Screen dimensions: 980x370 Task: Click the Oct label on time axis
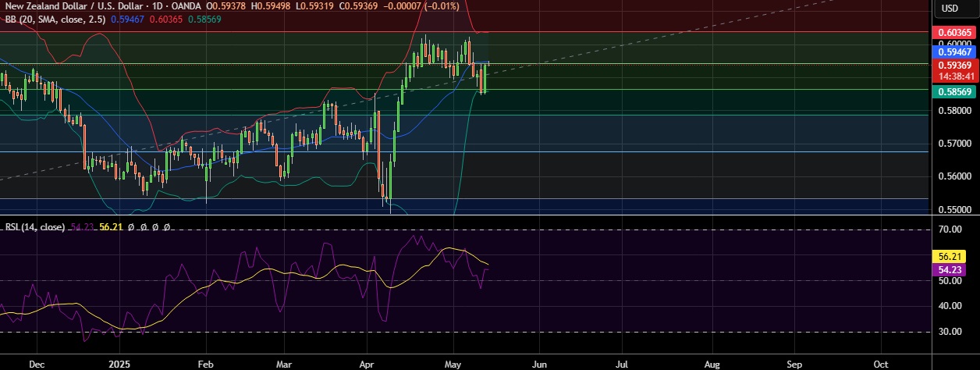pos(880,364)
